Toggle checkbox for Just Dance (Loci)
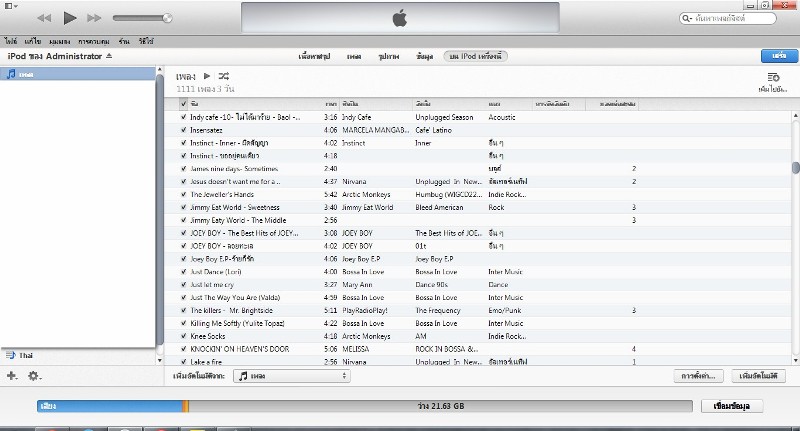This screenshot has width=800, height=431. click(x=183, y=271)
